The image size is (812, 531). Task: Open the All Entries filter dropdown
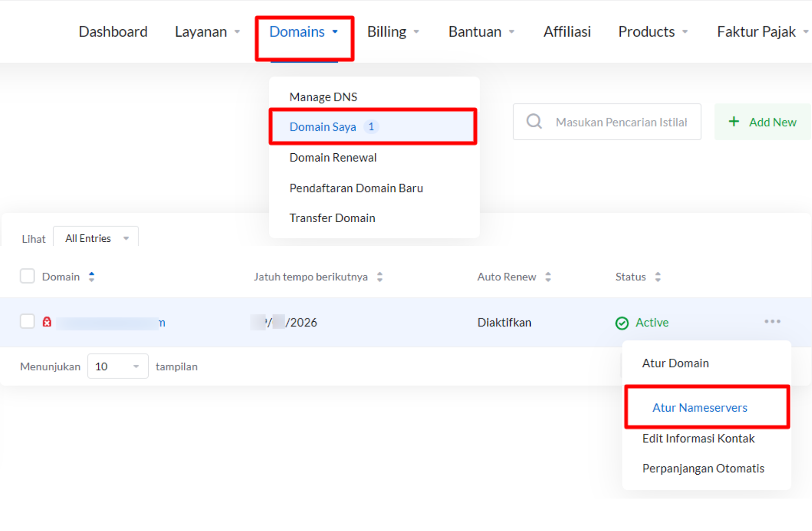pyautogui.click(x=96, y=238)
